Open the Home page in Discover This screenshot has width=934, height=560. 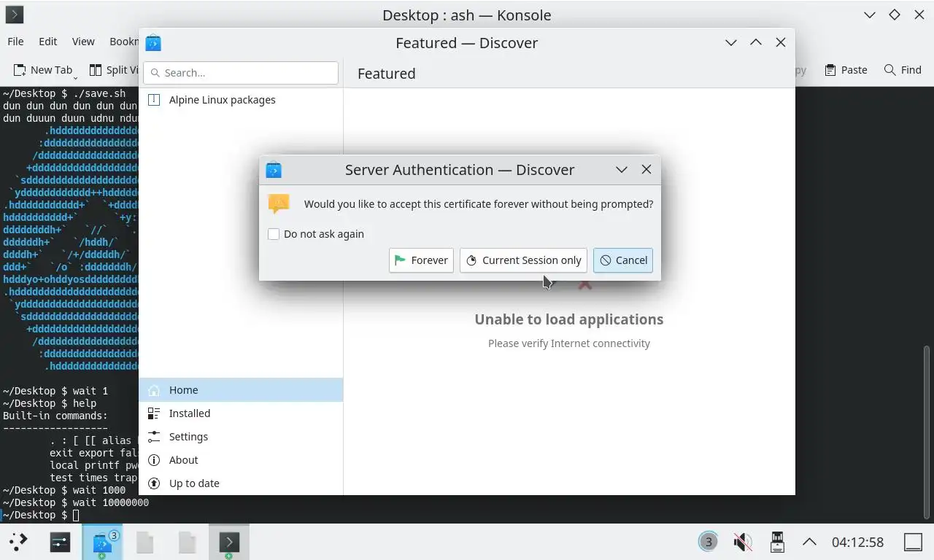click(241, 390)
